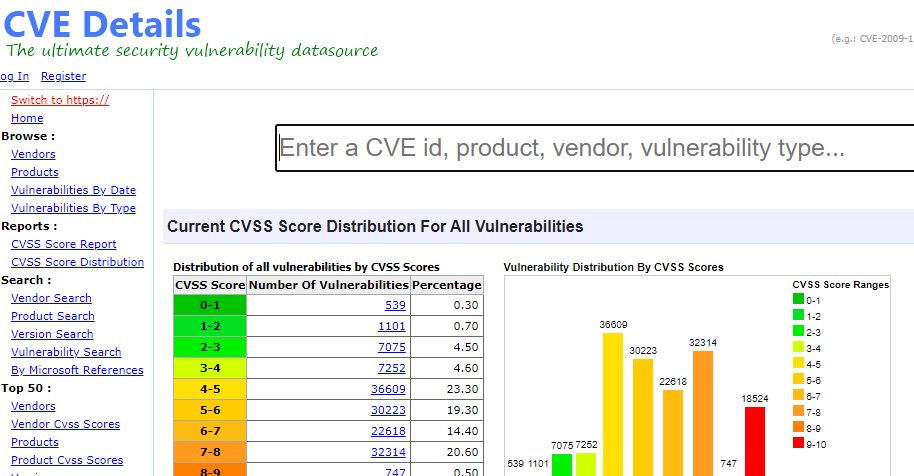This screenshot has width=914, height=476.
Task: Open the 539 vulnerabilities link
Action: coord(395,305)
